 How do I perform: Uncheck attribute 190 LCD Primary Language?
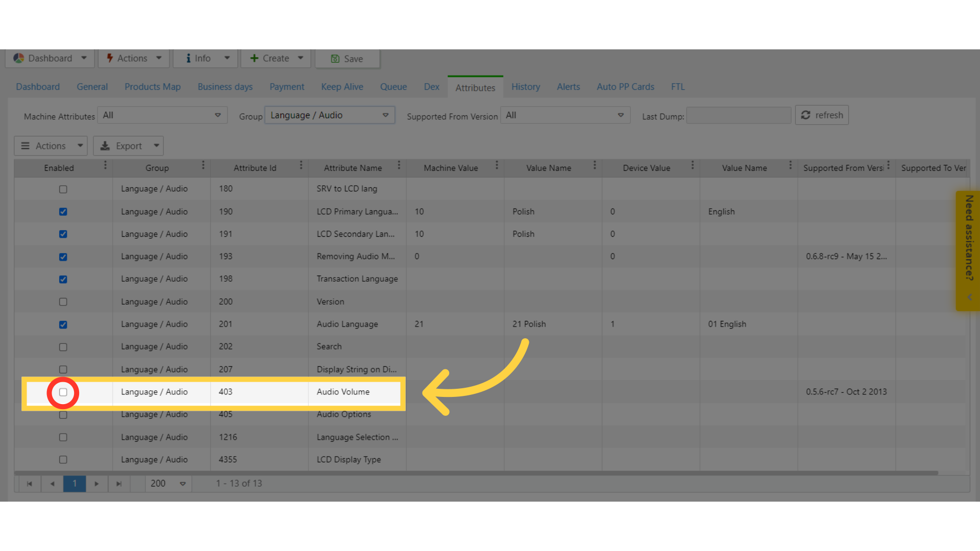tap(63, 212)
